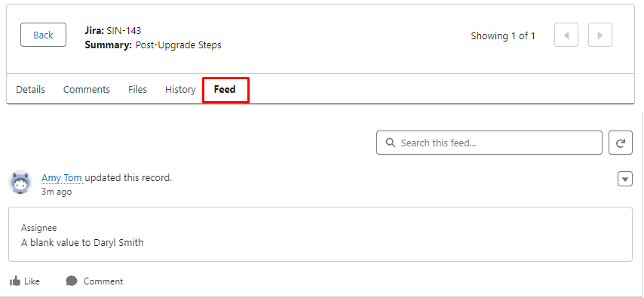Like the post with the thumbs-up icon
644x298 pixels.
click(x=15, y=281)
